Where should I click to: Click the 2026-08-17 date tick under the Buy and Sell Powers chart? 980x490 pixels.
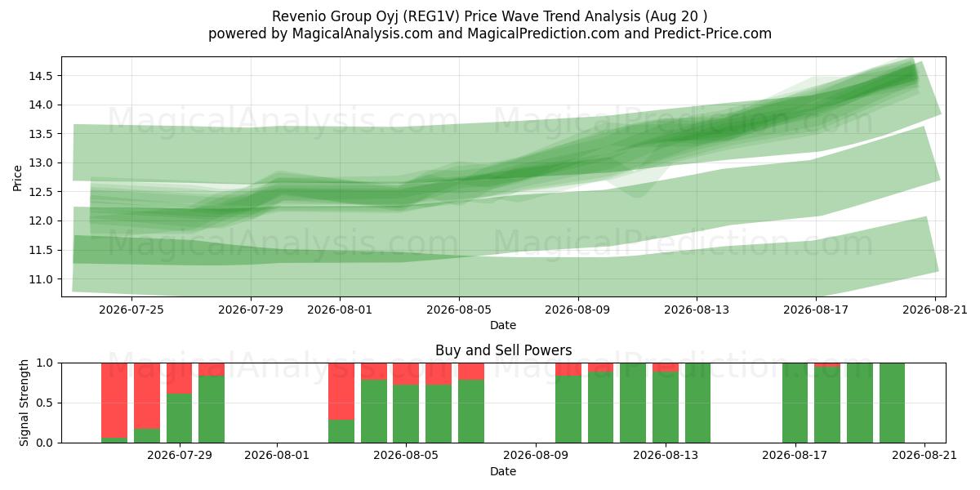pos(795,456)
